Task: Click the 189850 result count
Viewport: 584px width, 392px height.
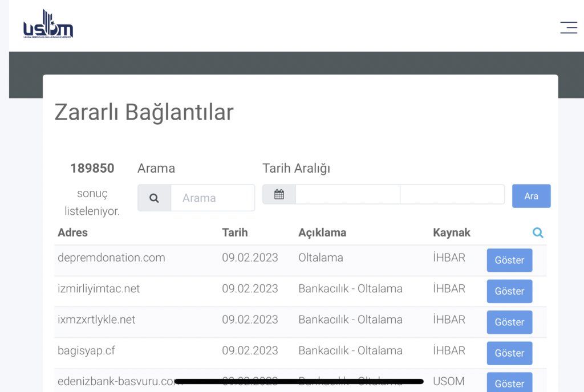Action: click(x=92, y=168)
